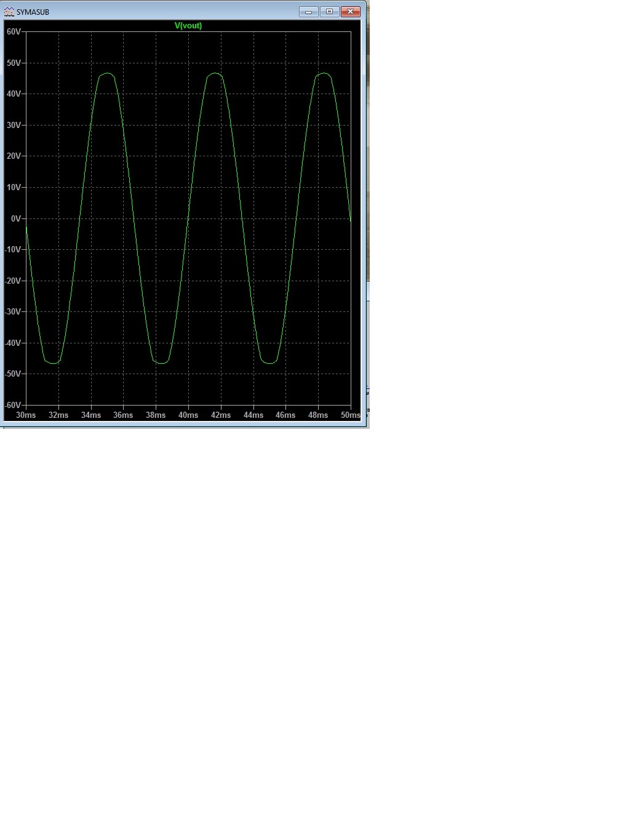Screen dimensions: 630x840
Task: Click the 60V vertical axis label
Action: tap(14, 31)
